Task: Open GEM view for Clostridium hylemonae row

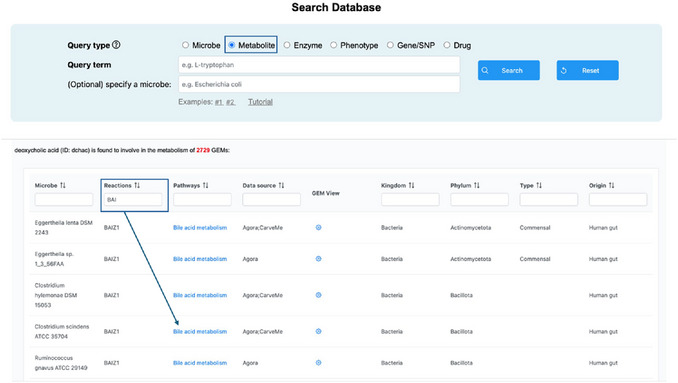Action: tap(318, 295)
